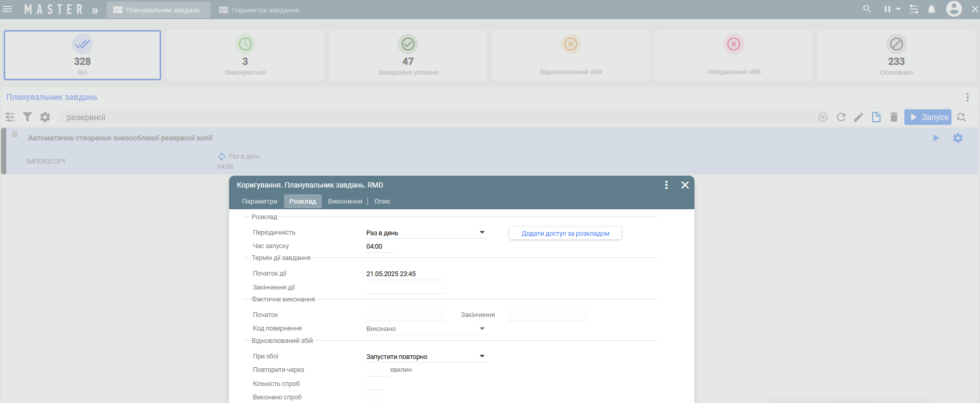This screenshot has height=403, width=980.
Task: Click the trash delete icon
Action: (894, 117)
